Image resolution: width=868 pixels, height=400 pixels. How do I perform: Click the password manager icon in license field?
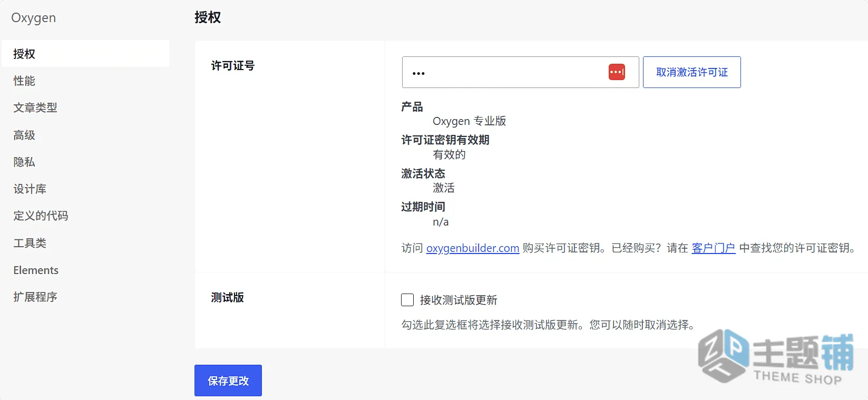(617, 72)
